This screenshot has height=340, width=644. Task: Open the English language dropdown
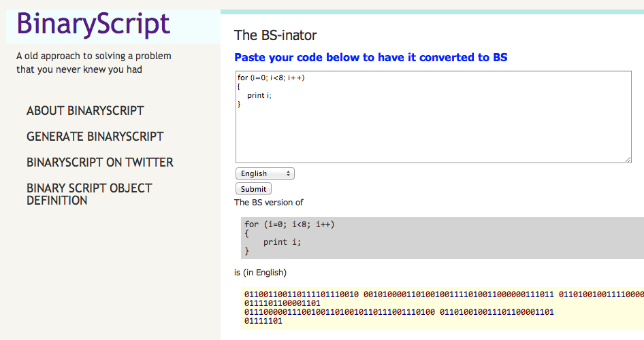(x=265, y=174)
